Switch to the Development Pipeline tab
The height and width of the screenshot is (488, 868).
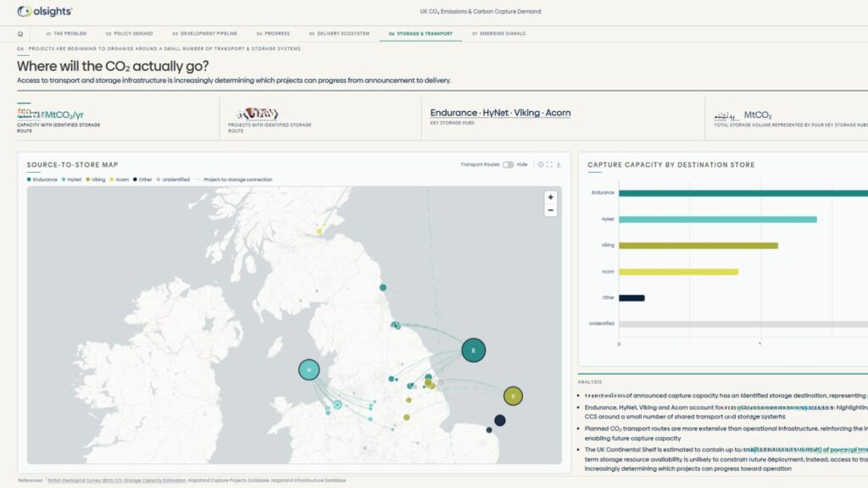tap(205, 34)
